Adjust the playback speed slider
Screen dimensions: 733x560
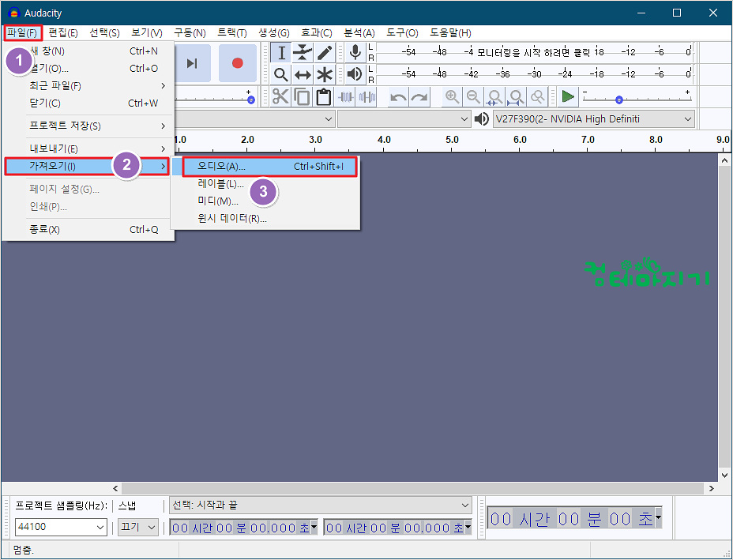coord(619,100)
